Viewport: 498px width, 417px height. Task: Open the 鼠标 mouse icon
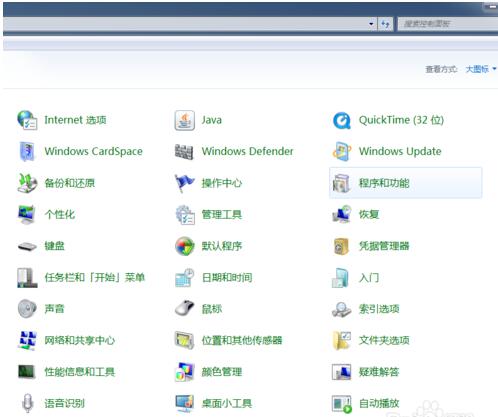(x=185, y=308)
